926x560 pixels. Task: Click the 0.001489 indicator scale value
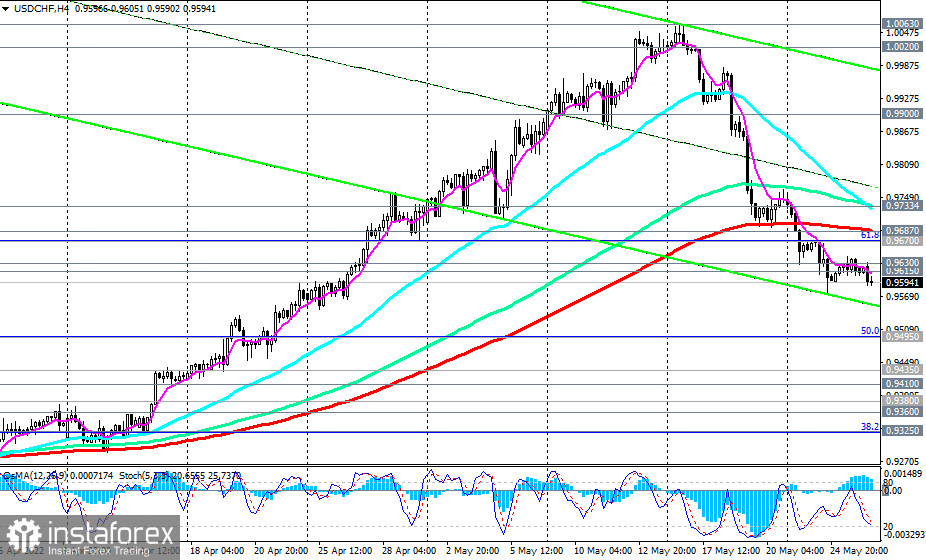[x=902, y=474]
